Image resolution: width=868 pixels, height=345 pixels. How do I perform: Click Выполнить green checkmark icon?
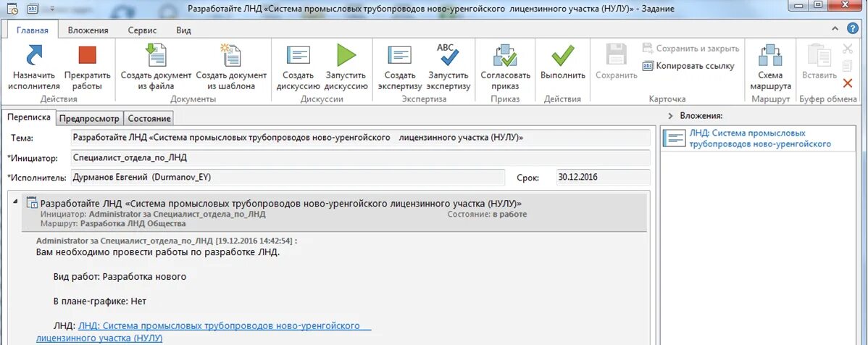coord(562,55)
